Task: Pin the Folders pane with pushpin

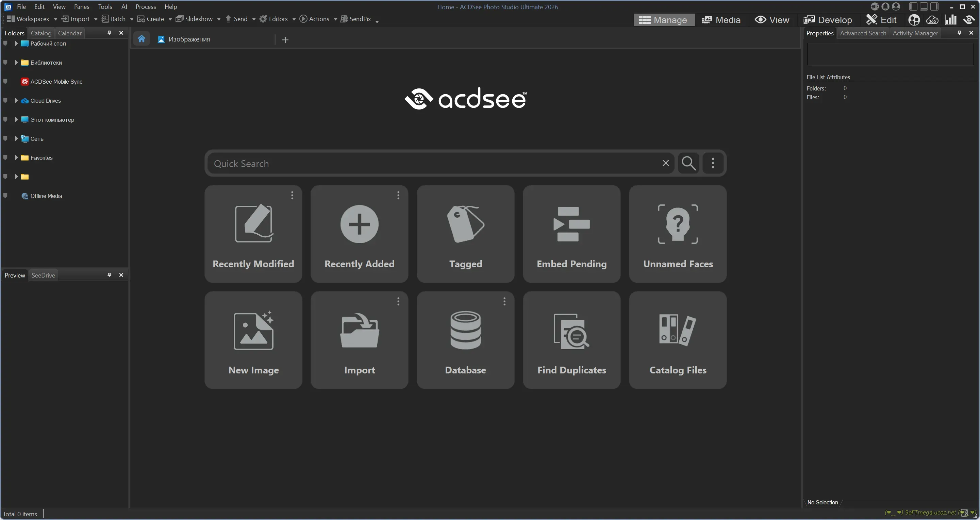Action: [109, 33]
